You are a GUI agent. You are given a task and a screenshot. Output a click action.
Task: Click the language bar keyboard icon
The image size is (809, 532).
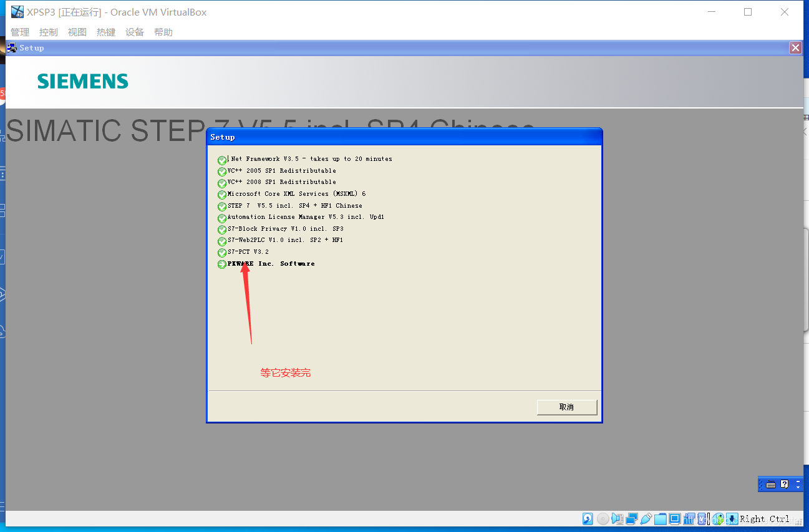point(771,485)
